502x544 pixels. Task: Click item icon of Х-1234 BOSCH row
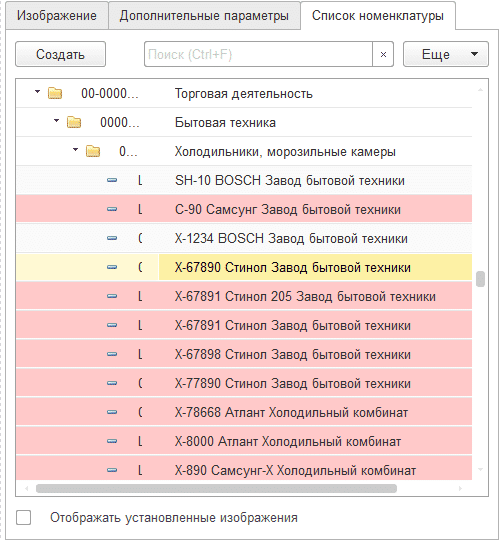click(x=112, y=238)
